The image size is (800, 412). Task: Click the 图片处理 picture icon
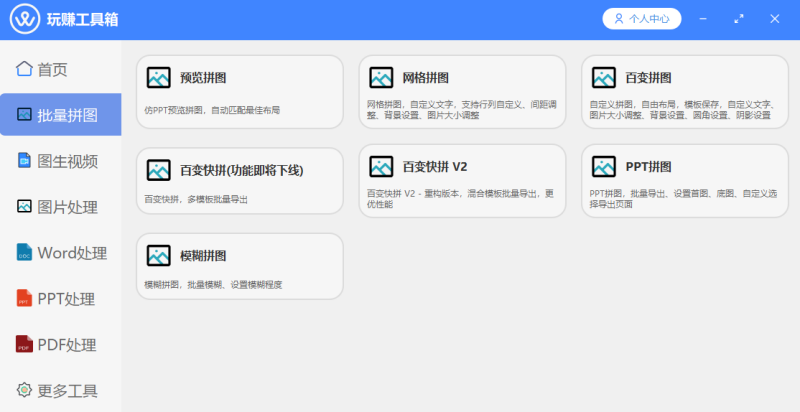pyautogui.click(x=24, y=206)
